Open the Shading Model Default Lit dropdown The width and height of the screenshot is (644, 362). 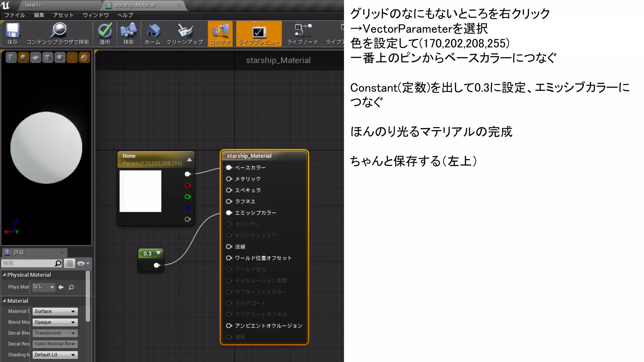55,355
